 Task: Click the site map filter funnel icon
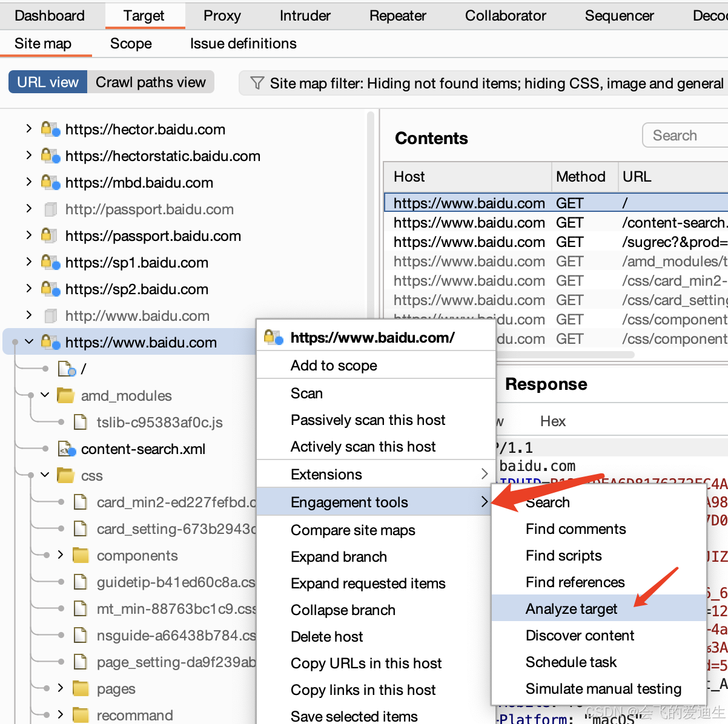tap(257, 83)
